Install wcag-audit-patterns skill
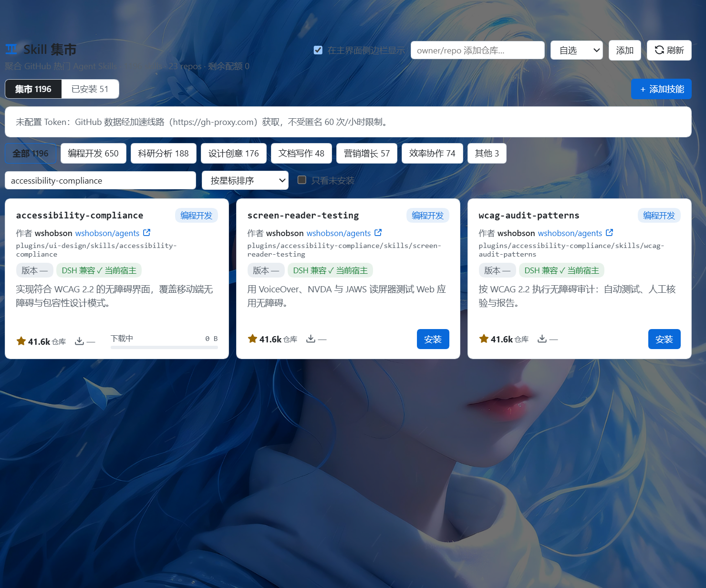 click(664, 339)
